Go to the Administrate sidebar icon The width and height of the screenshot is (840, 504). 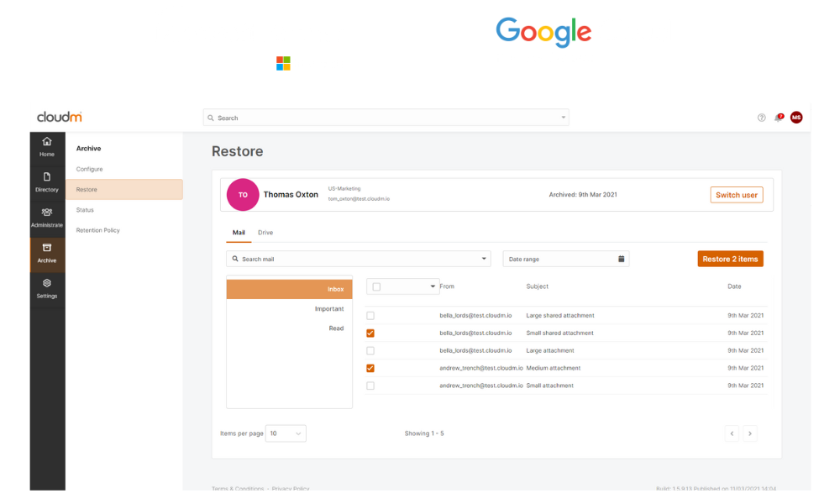47,217
